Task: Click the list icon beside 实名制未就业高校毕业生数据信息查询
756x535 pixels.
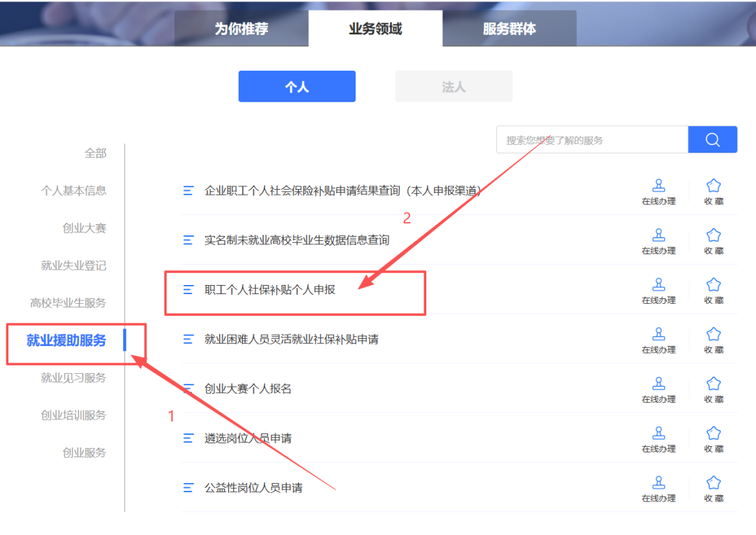Action: [x=188, y=240]
